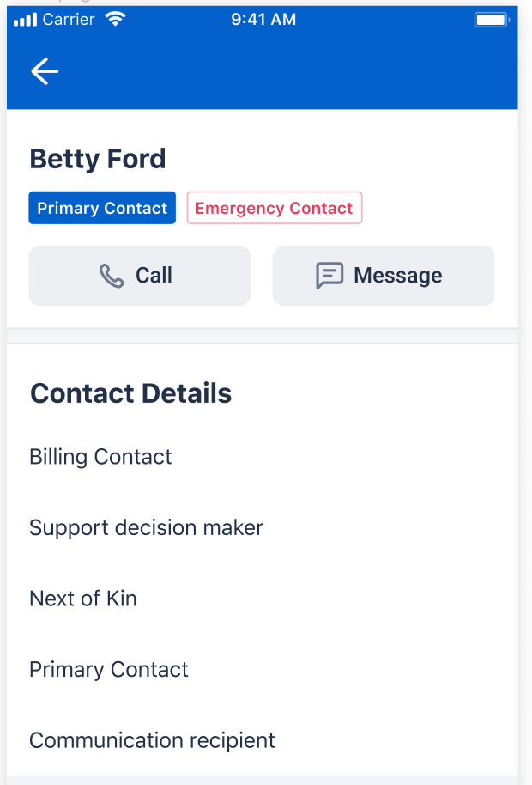The image size is (532, 785).
Task: Tap the Betty Ford name heading
Action: coord(98,159)
